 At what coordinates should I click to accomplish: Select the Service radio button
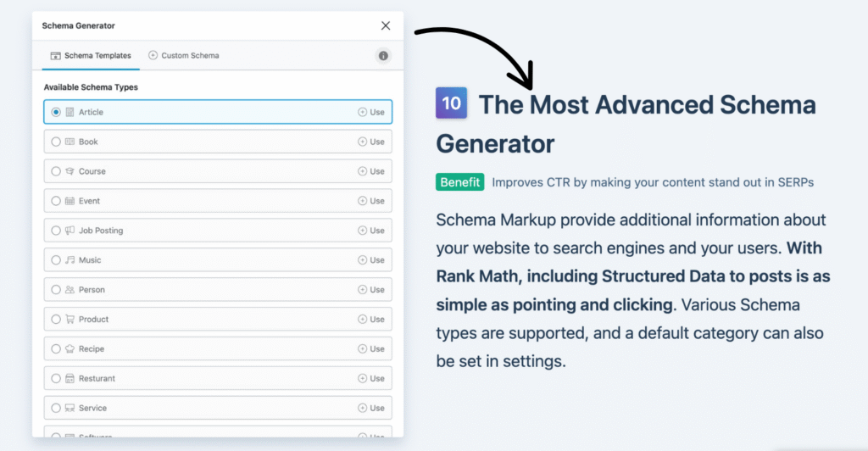click(56, 408)
